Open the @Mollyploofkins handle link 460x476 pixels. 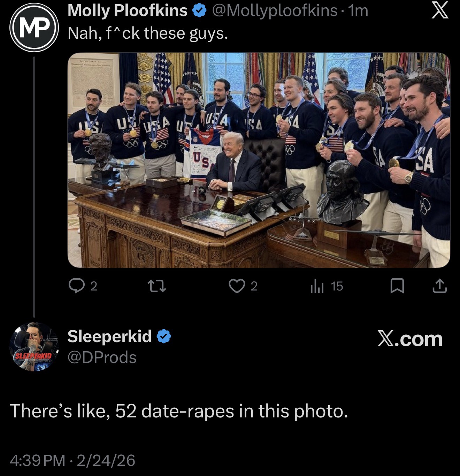tap(275, 11)
